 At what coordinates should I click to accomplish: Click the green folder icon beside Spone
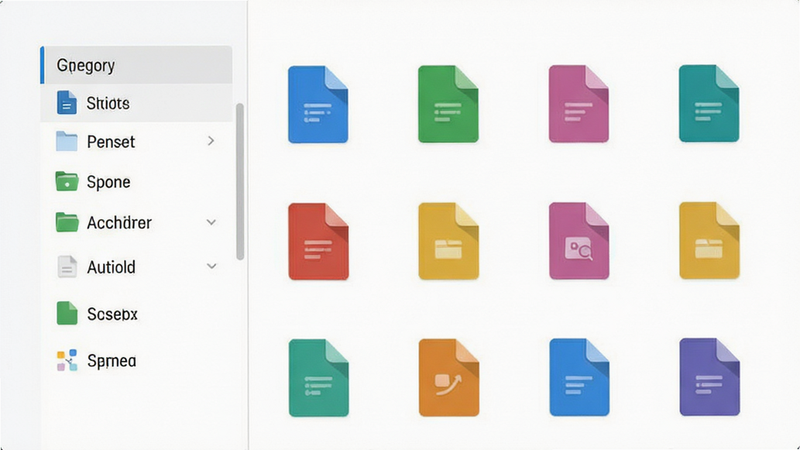[67, 181]
